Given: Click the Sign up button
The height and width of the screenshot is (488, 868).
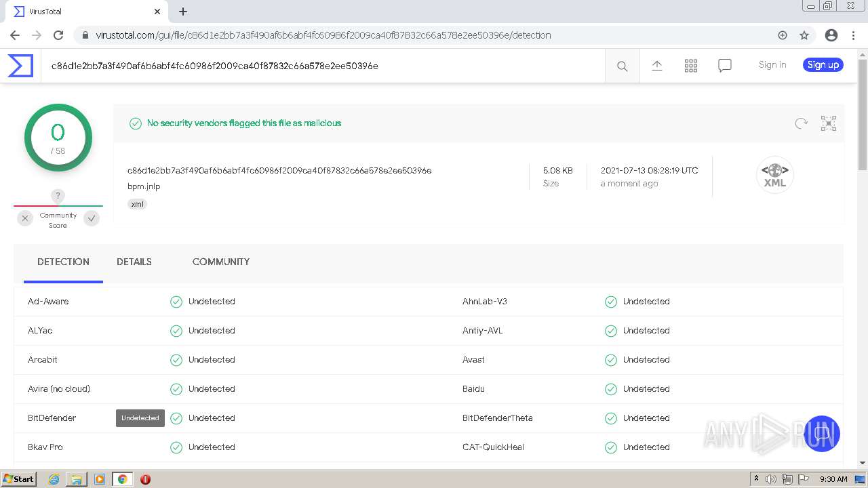Looking at the screenshot, I should pyautogui.click(x=823, y=65).
